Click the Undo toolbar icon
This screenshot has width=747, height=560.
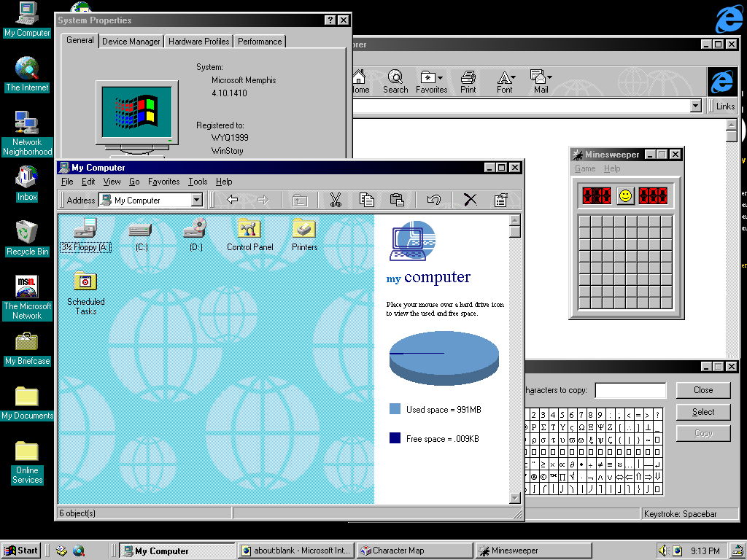click(434, 200)
